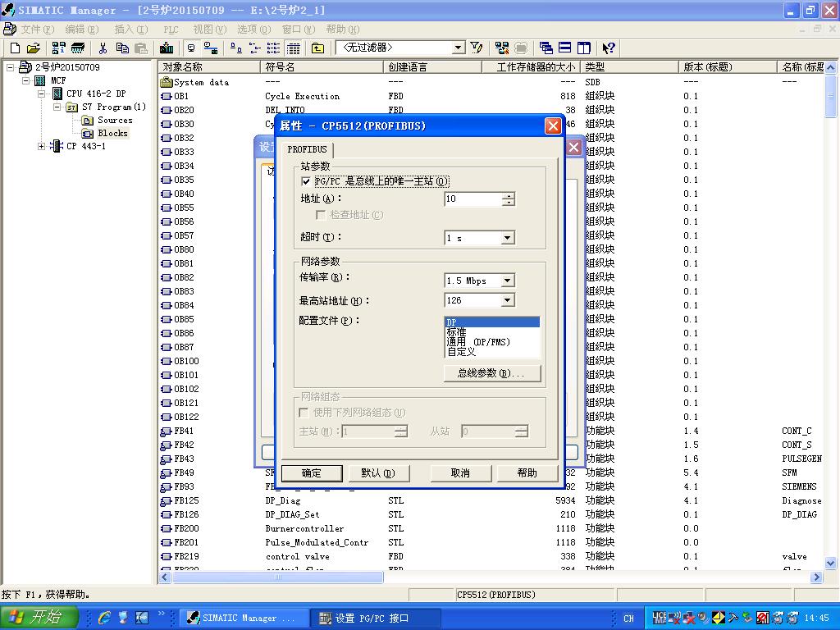Click the horizontal scrollbar right arrow

(x=817, y=577)
